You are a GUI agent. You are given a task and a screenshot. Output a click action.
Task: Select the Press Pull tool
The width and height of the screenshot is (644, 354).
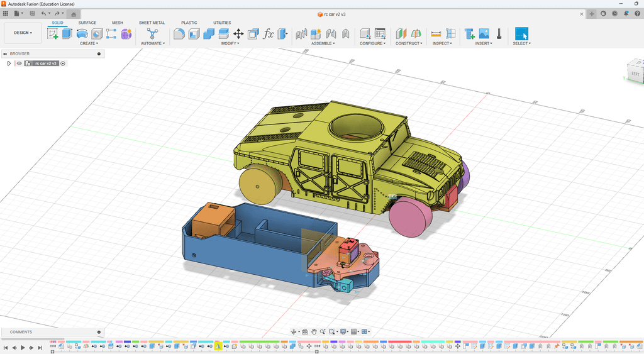[282, 34]
